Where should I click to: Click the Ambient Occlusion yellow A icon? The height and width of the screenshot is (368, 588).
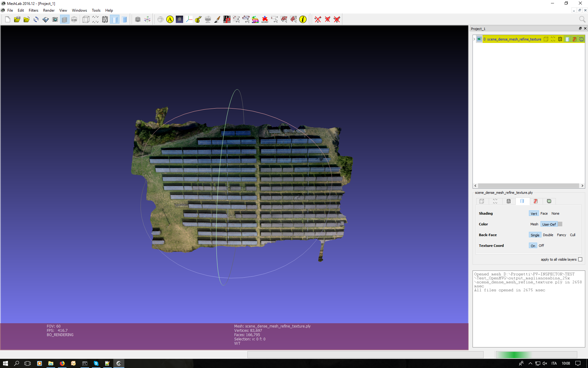point(170,19)
